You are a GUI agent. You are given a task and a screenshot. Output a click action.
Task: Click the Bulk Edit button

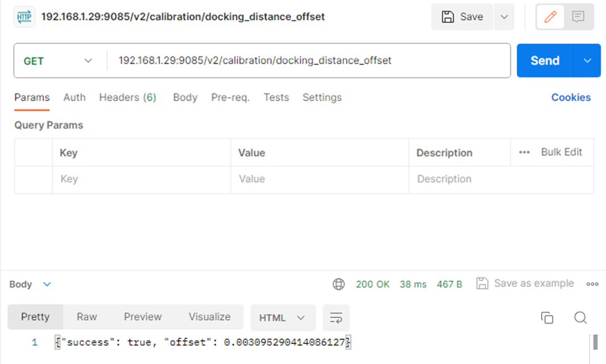[561, 152]
